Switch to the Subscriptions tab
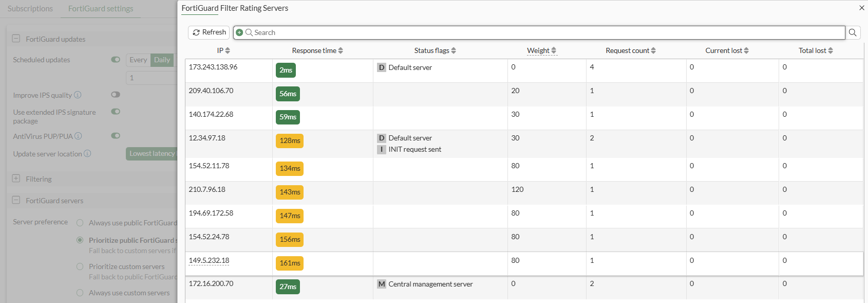 tap(30, 9)
